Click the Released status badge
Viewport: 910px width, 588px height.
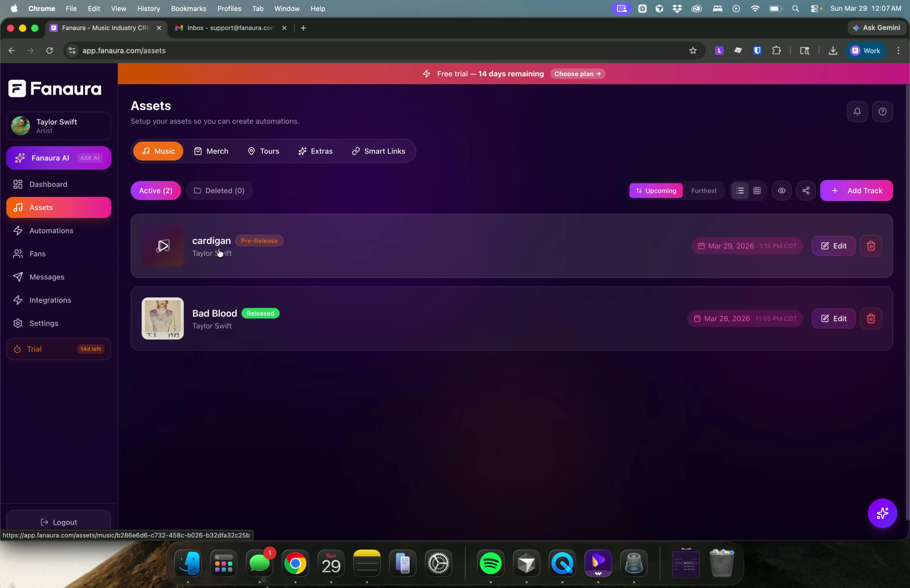(x=260, y=314)
